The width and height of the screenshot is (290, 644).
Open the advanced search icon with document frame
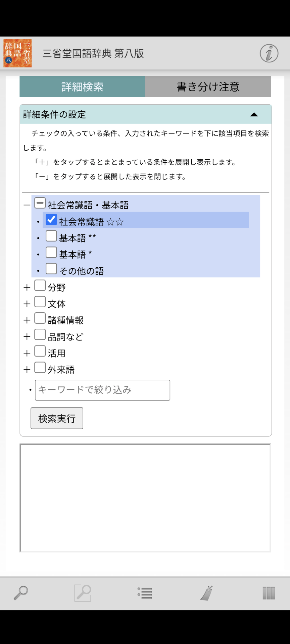pyautogui.click(x=83, y=593)
